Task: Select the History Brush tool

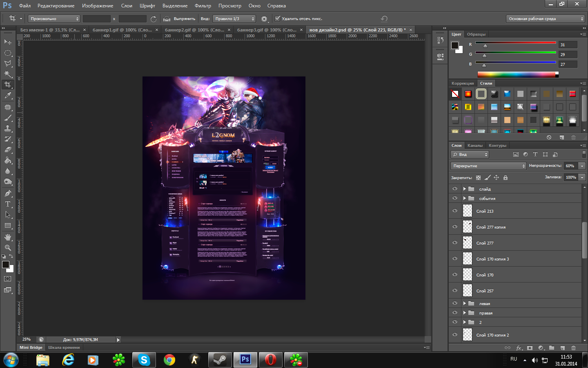Action: point(8,139)
